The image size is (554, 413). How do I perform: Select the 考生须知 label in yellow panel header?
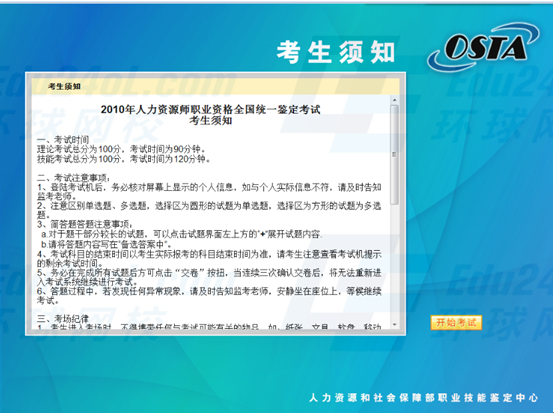pos(64,86)
